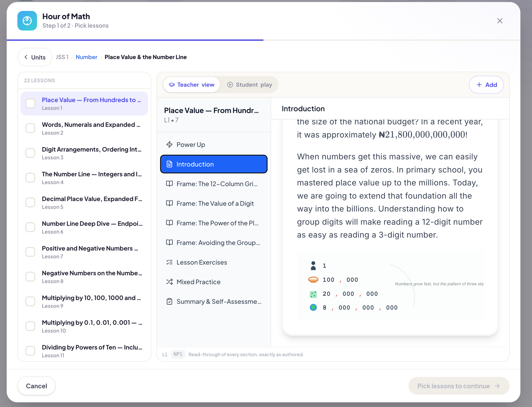
Task: Select lesson Multiplying by 0.1, 0.01, 0.001
Action: [x=84, y=326]
